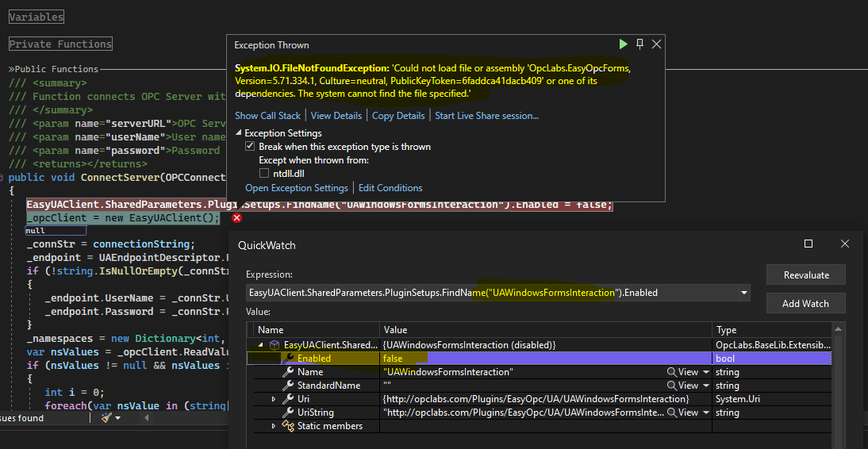Click the wrench icon of the Enabled property
This screenshot has height=449, width=868.
click(288, 359)
